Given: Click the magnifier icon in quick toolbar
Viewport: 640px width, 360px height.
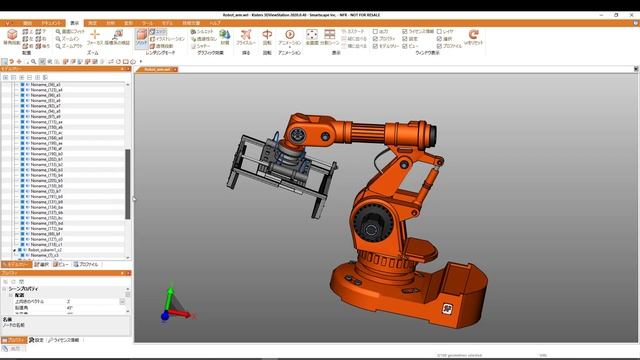Looking at the screenshot, I should 33,62.
